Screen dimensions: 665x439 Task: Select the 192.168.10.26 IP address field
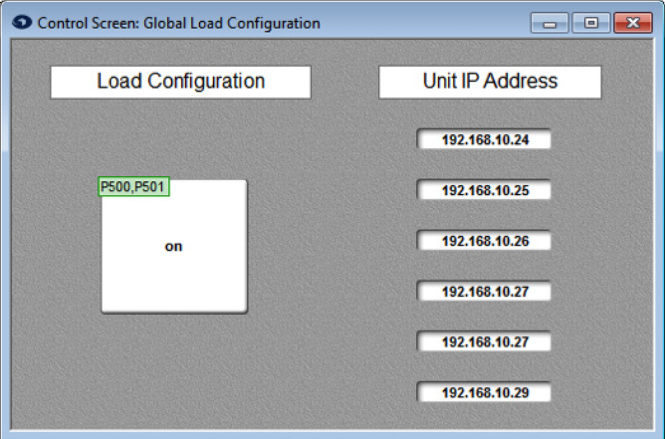pos(484,240)
